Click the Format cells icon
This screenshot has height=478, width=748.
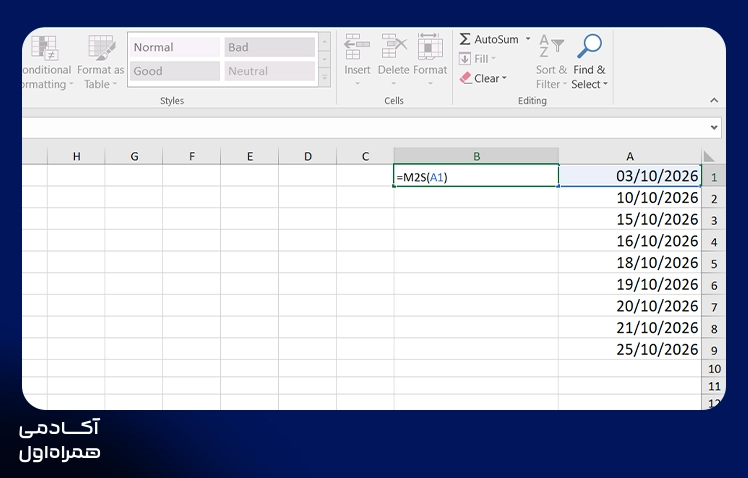pos(430,47)
